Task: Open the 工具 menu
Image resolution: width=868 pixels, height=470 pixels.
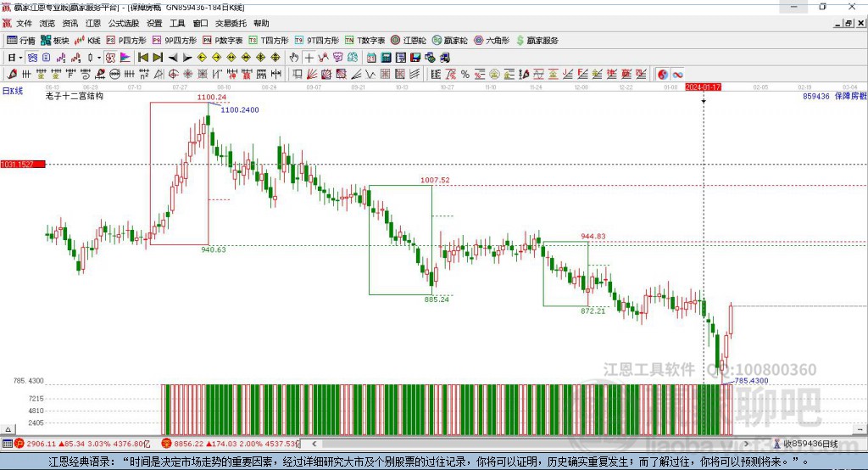Action: tap(177, 23)
